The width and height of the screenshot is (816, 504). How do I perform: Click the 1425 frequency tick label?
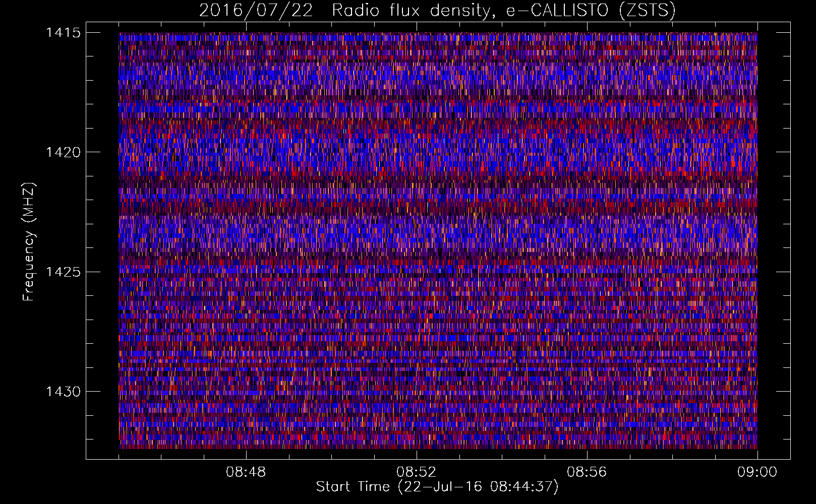[x=64, y=272]
